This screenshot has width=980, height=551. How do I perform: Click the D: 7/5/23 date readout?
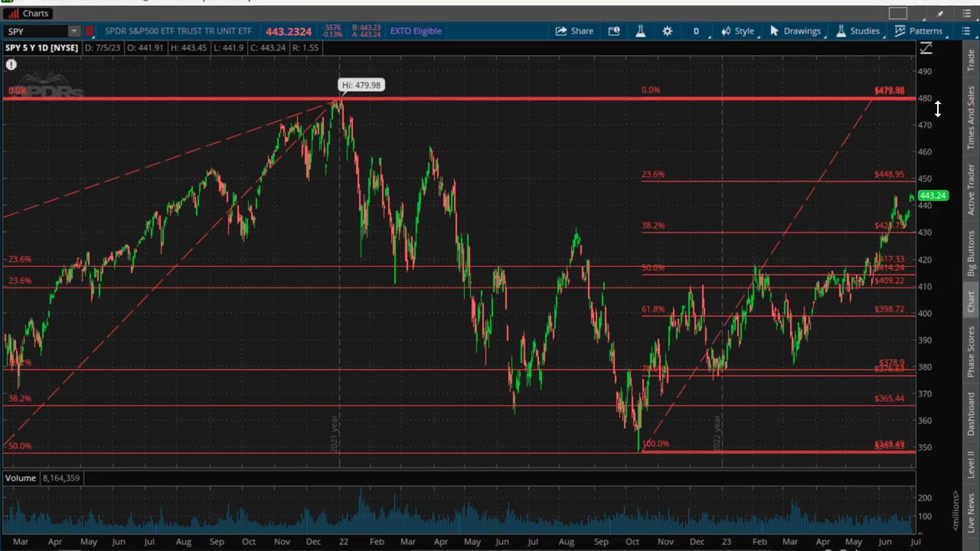(x=104, y=47)
